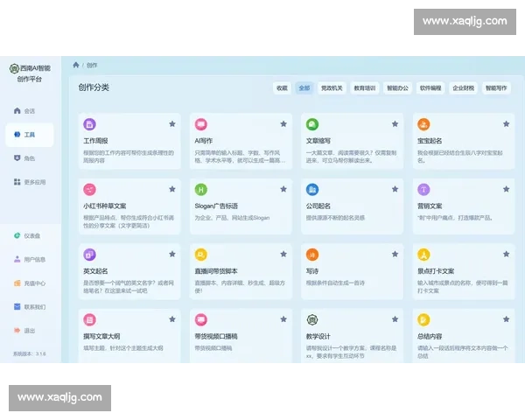Viewport: 525px width, 420px height.
Task: Toggle favorite star on 直播间带货脚本
Action: pos(283,255)
